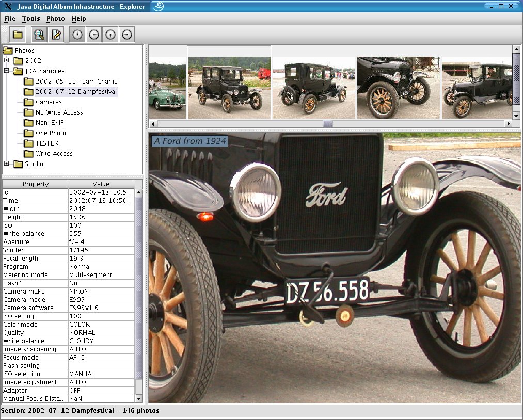This screenshot has width=523, height=420.
Task: Open the Tools menu
Action: tap(31, 19)
